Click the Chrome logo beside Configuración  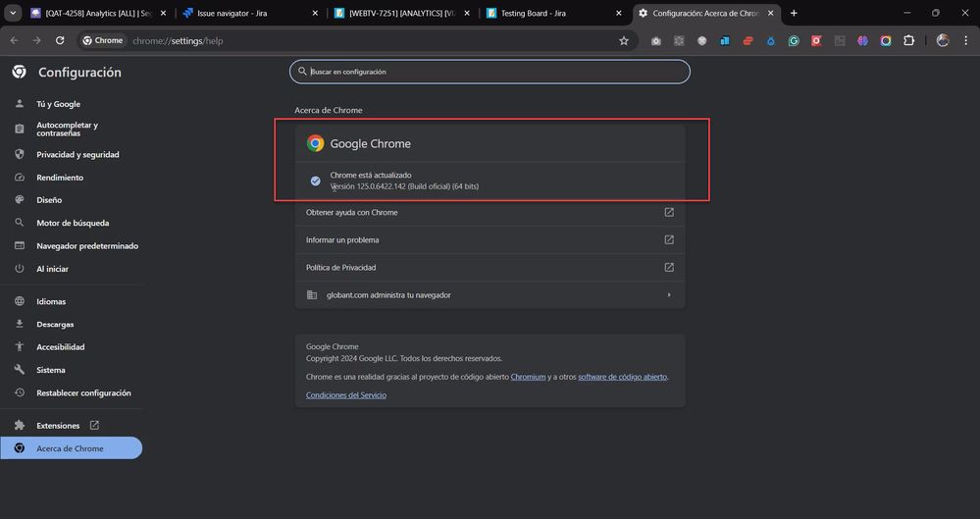click(x=20, y=72)
